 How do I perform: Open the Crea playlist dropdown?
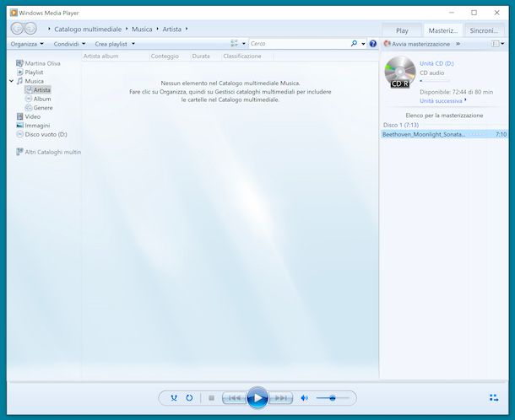point(115,44)
